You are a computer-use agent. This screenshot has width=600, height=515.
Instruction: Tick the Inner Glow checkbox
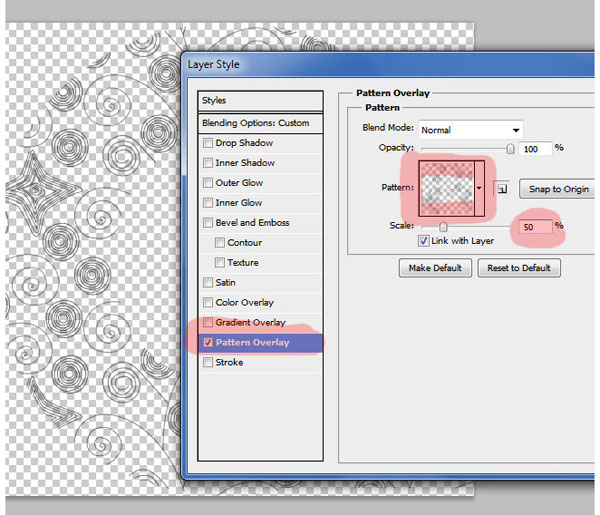(x=208, y=203)
